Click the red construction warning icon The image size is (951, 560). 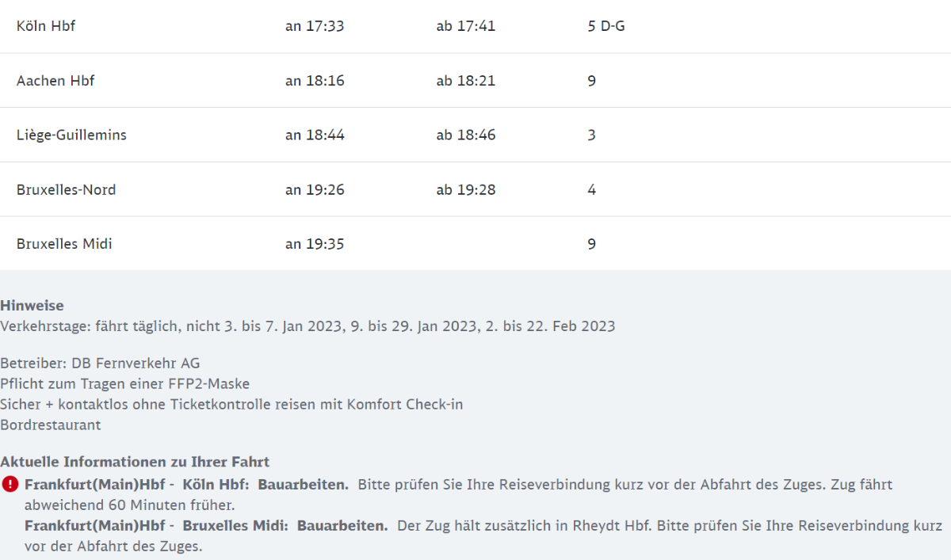pyautogui.click(x=10, y=484)
